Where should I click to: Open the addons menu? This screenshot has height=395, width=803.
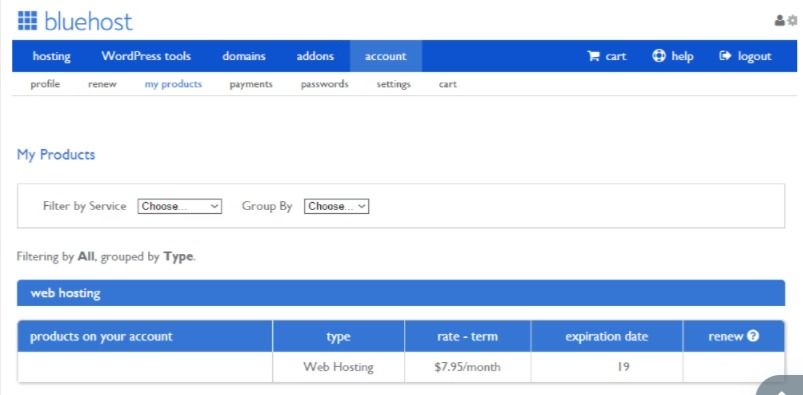click(315, 56)
